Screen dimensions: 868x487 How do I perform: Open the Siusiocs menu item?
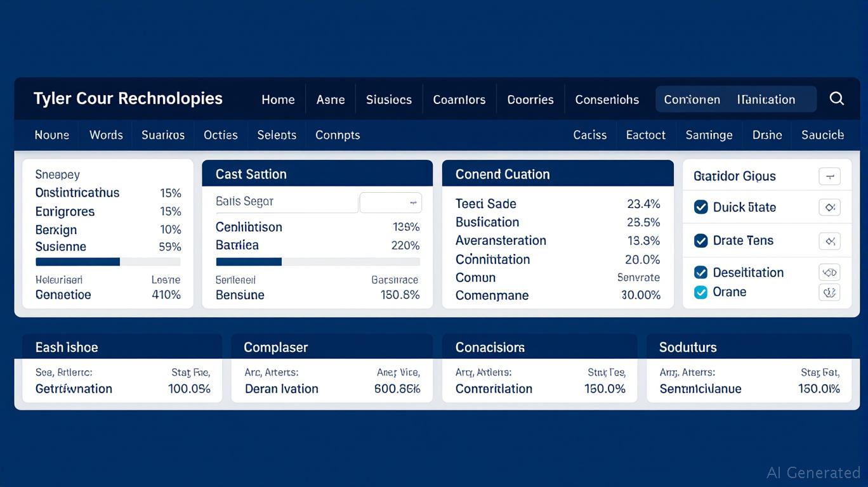coord(389,100)
